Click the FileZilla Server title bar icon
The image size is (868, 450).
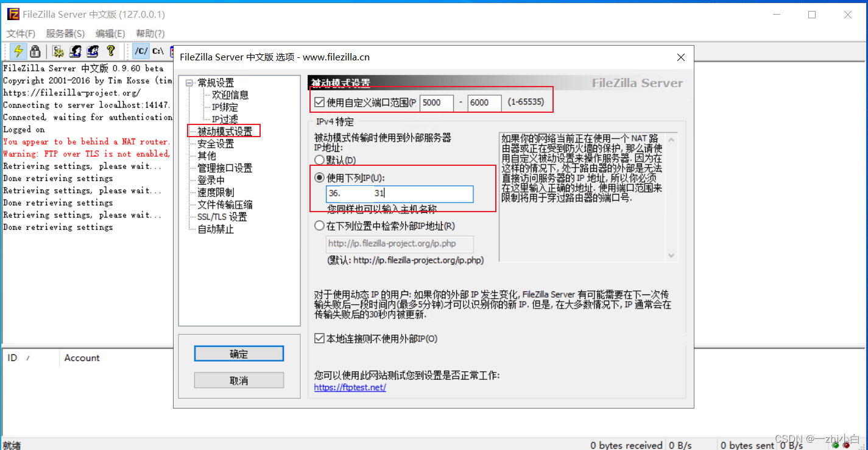click(13, 14)
